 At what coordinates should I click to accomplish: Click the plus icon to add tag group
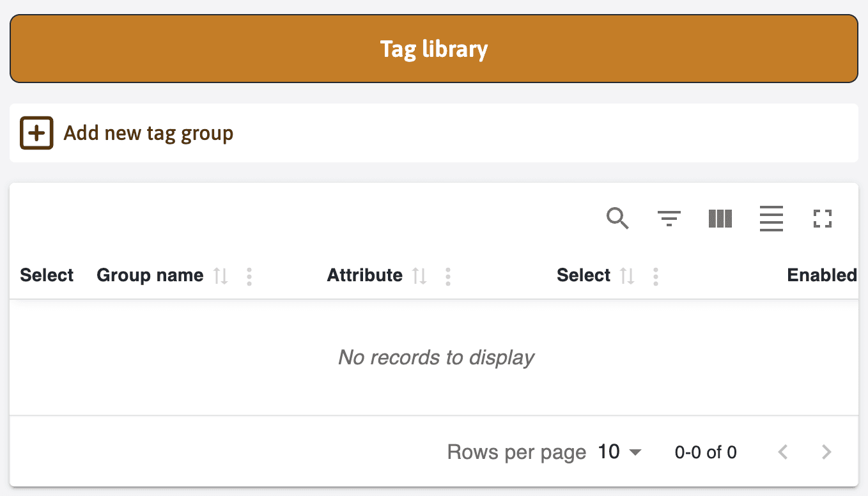point(36,133)
